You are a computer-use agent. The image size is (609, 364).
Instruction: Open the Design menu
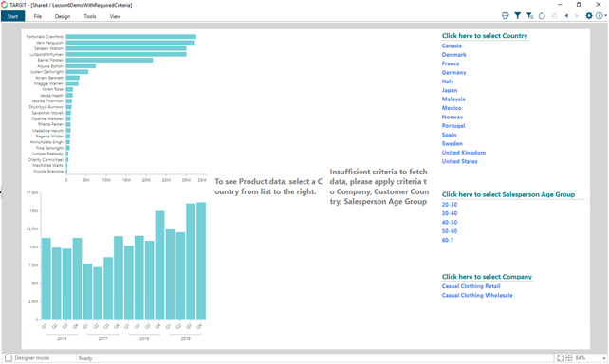click(63, 16)
